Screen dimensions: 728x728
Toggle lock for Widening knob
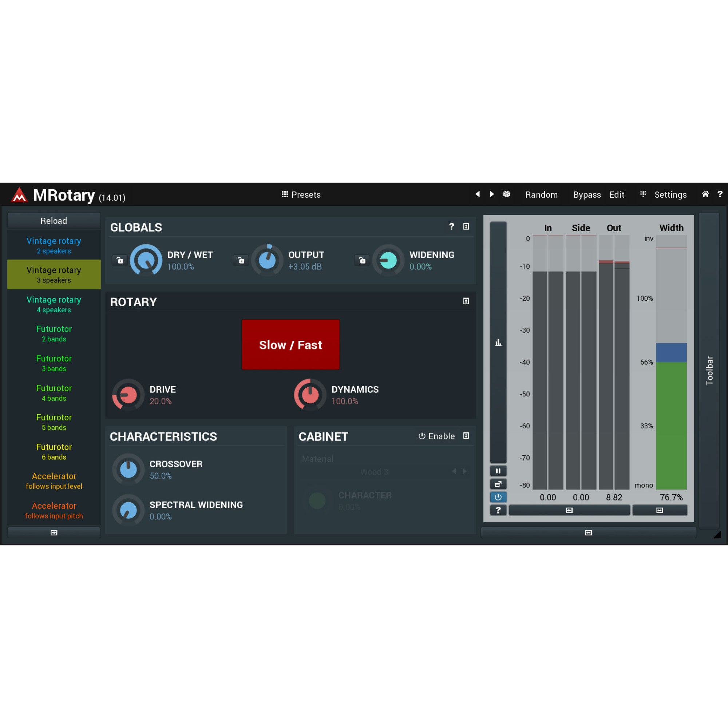point(362,260)
